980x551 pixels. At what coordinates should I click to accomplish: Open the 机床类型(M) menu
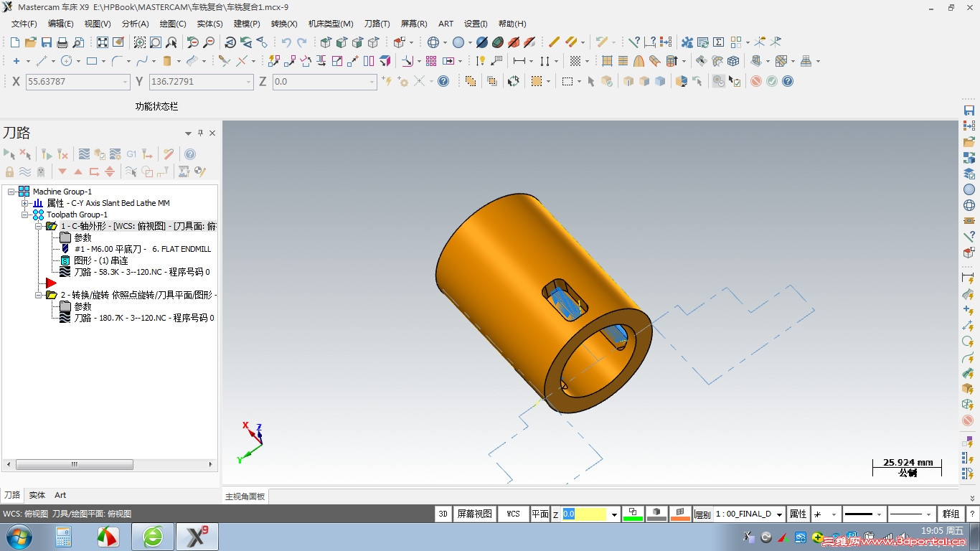pos(331,24)
